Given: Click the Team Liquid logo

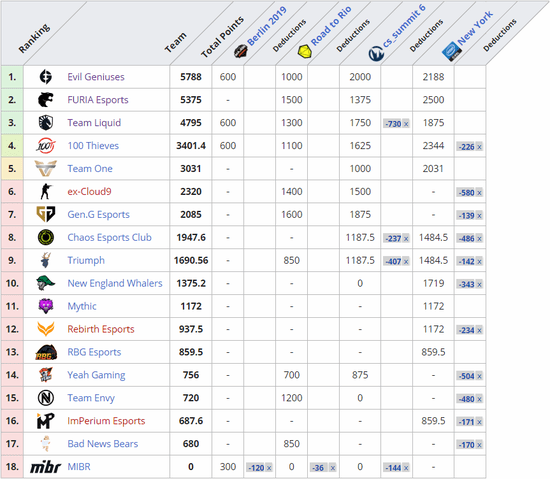Looking at the screenshot, I should coord(46,123).
